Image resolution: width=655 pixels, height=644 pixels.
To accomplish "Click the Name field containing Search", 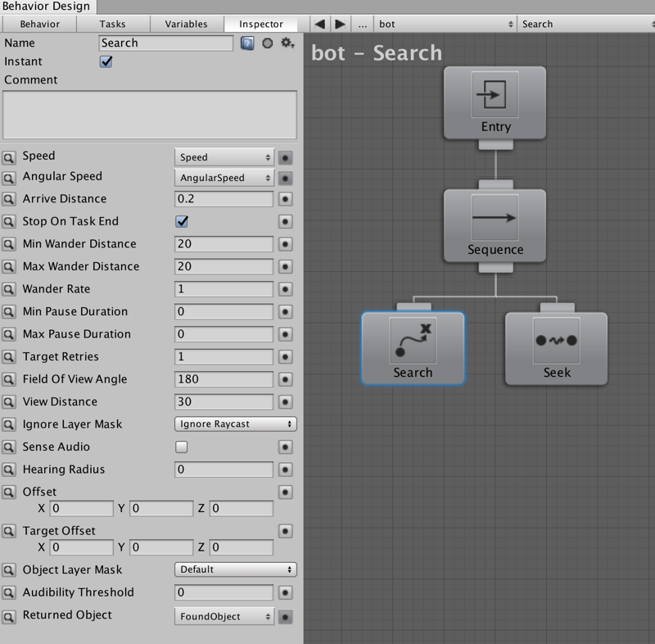I will (166, 43).
